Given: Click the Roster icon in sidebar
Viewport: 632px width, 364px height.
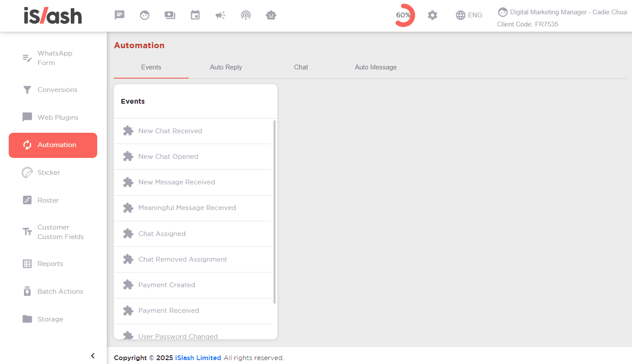Looking at the screenshot, I should 27,200.
